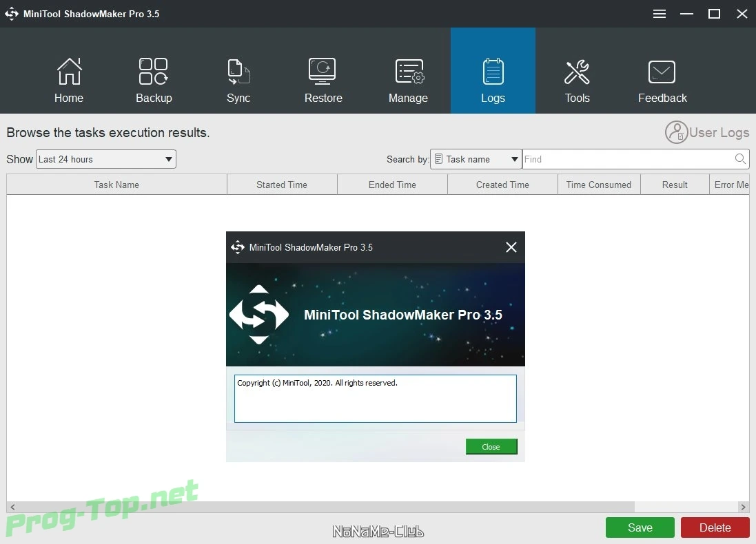Switch to the Restore section icon

pos(323,72)
